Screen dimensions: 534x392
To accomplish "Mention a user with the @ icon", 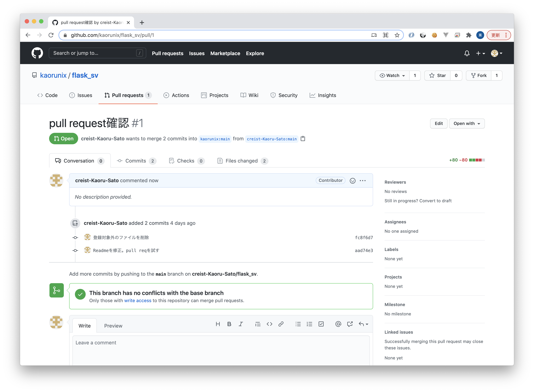I will tap(338, 324).
